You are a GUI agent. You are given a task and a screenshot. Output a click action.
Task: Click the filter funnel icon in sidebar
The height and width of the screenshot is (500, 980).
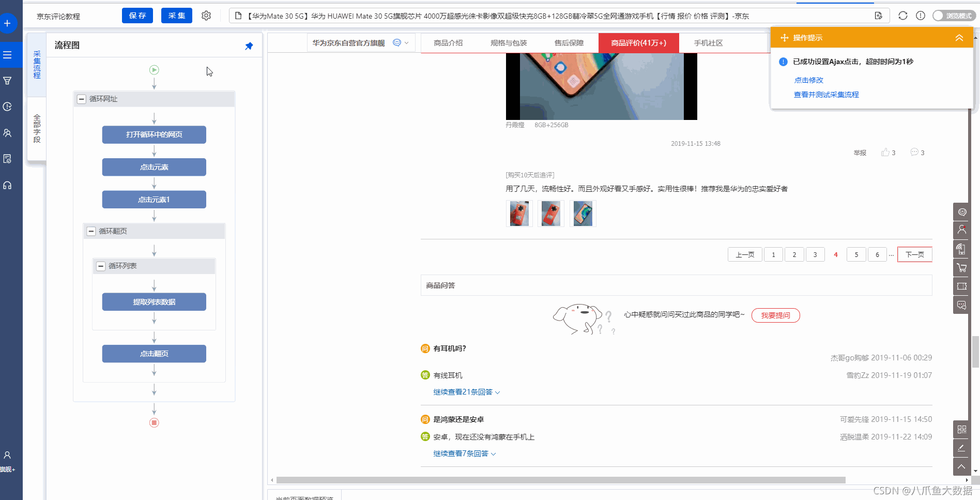click(x=7, y=81)
